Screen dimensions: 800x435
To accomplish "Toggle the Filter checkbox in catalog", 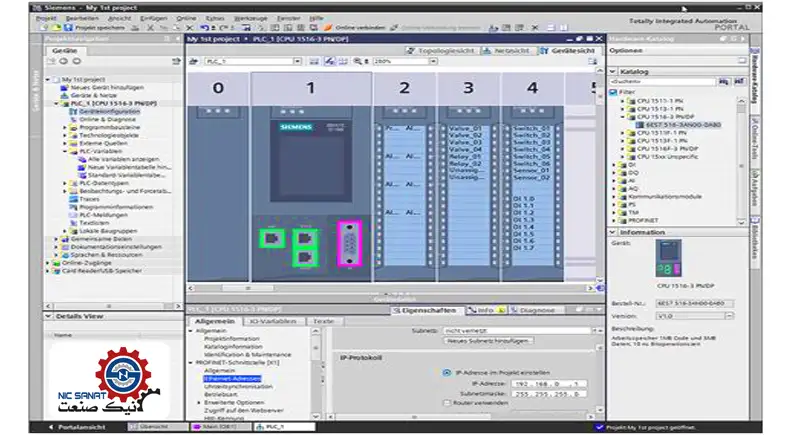I will click(614, 92).
